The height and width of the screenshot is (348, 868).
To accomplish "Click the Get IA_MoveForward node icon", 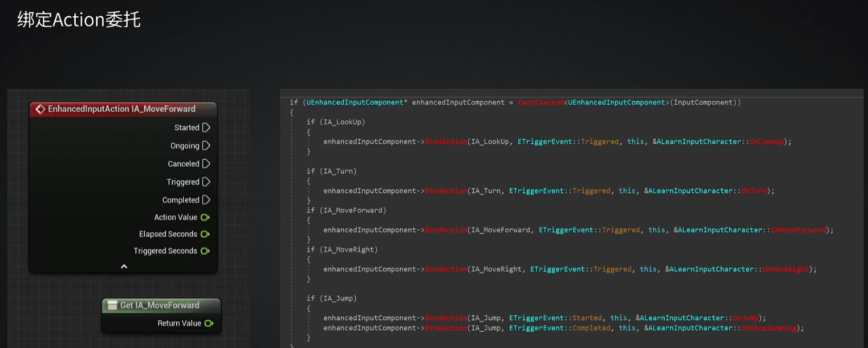I will (112, 305).
